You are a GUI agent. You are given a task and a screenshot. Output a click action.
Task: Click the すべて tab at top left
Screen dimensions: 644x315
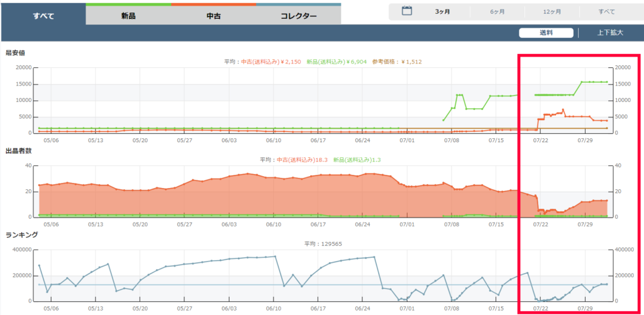click(x=43, y=16)
